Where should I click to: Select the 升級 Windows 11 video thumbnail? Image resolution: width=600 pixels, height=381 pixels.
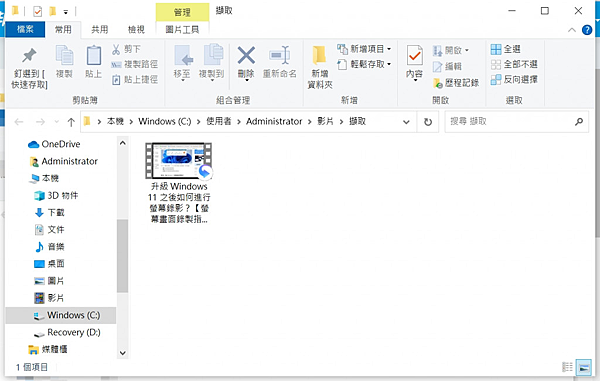[178, 161]
